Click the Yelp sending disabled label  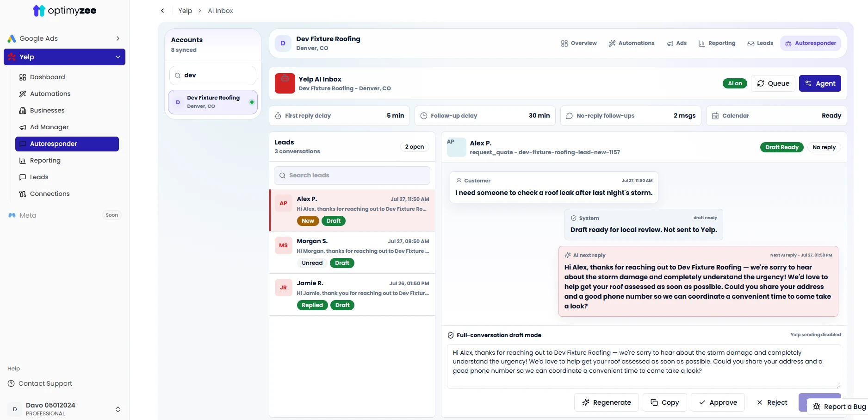816,335
